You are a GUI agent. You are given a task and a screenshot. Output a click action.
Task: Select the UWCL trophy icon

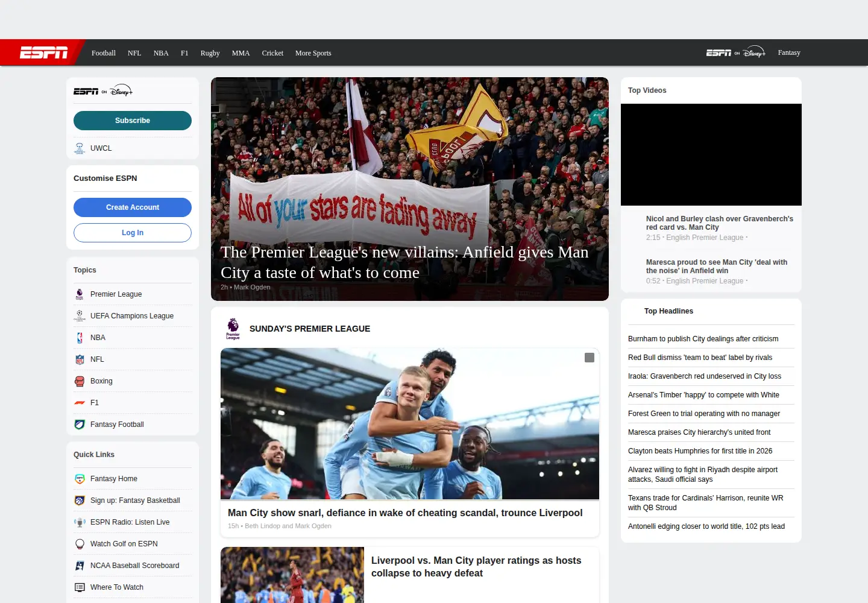click(80, 148)
